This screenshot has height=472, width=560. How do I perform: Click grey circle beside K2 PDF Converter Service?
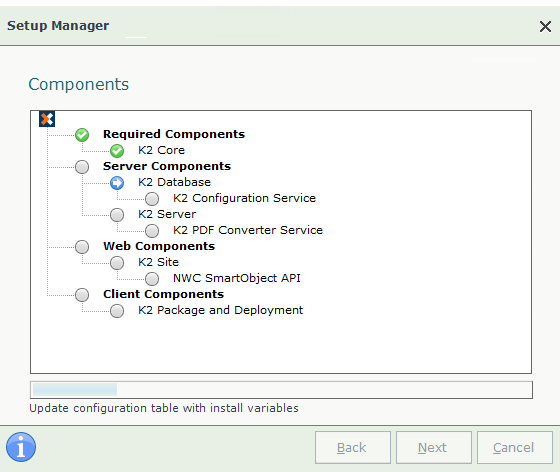(152, 231)
